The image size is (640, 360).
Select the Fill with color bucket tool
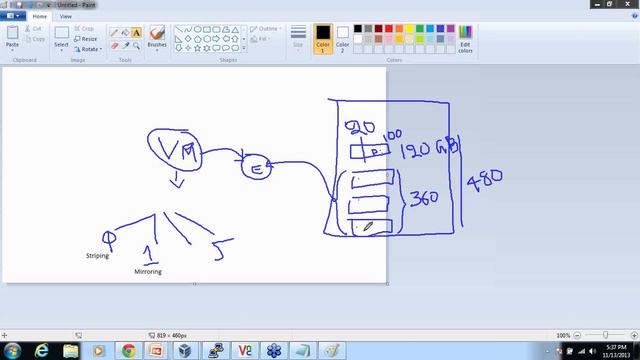point(125,33)
